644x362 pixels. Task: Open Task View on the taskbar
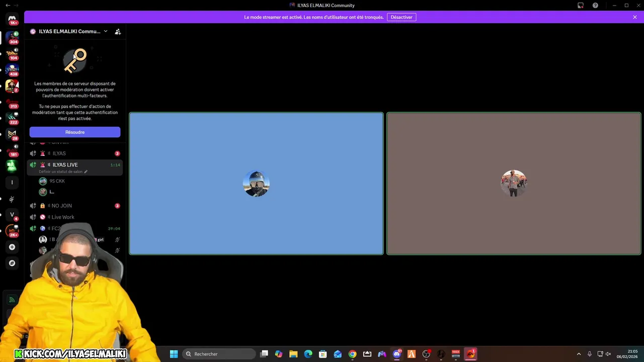pyautogui.click(x=264, y=354)
